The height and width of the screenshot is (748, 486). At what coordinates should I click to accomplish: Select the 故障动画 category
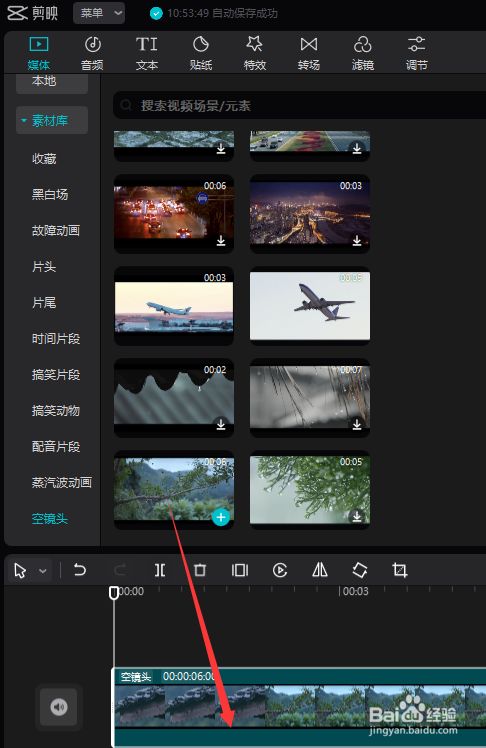(x=55, y=230)
